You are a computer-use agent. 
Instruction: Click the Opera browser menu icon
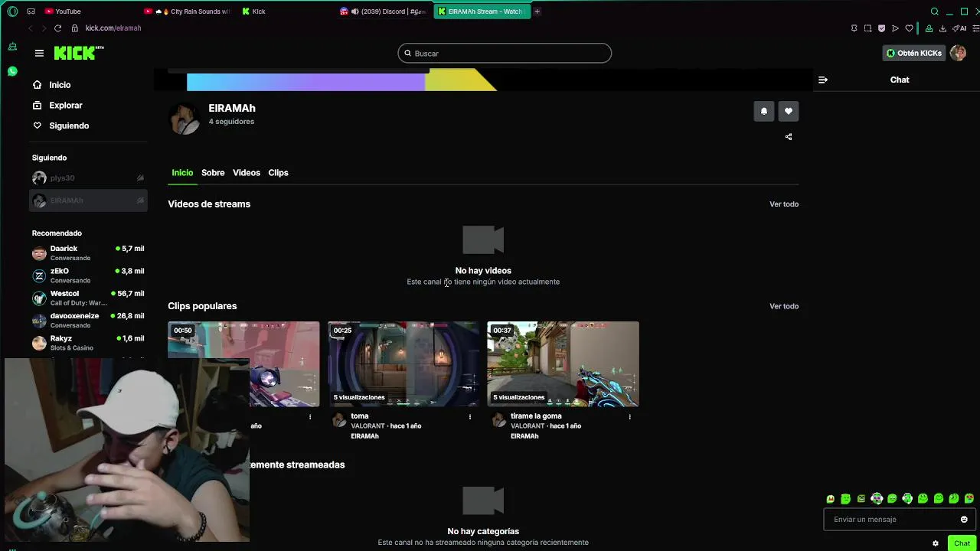[x=12, y=11]
